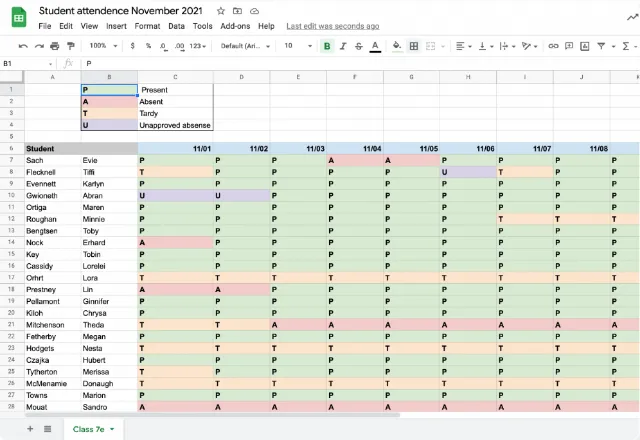Insert a comment
Image resolution: width=640 pixels, height=440 pixels.
569,46
